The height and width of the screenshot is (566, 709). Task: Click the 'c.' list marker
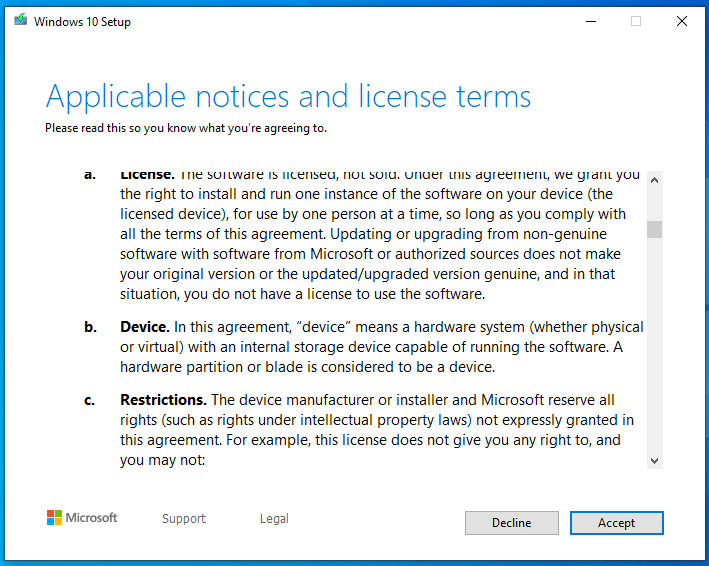point(90,400)
